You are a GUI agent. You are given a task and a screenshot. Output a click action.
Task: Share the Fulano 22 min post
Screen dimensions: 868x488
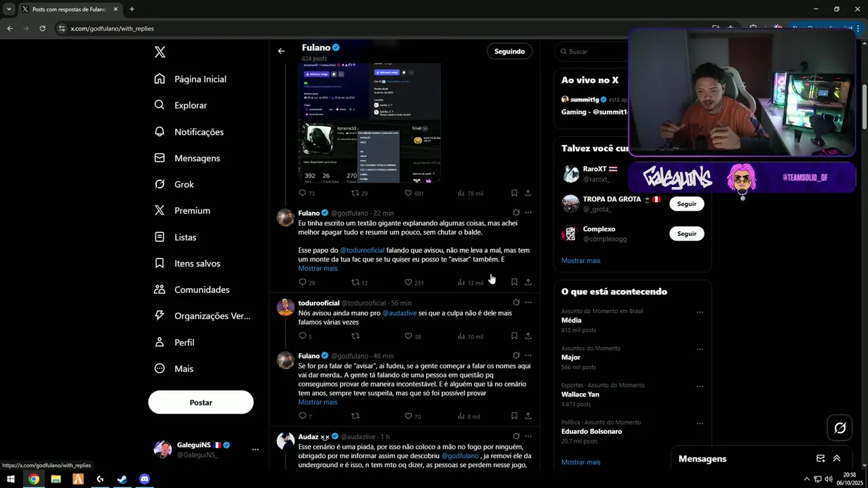click(x=528, y=283)
